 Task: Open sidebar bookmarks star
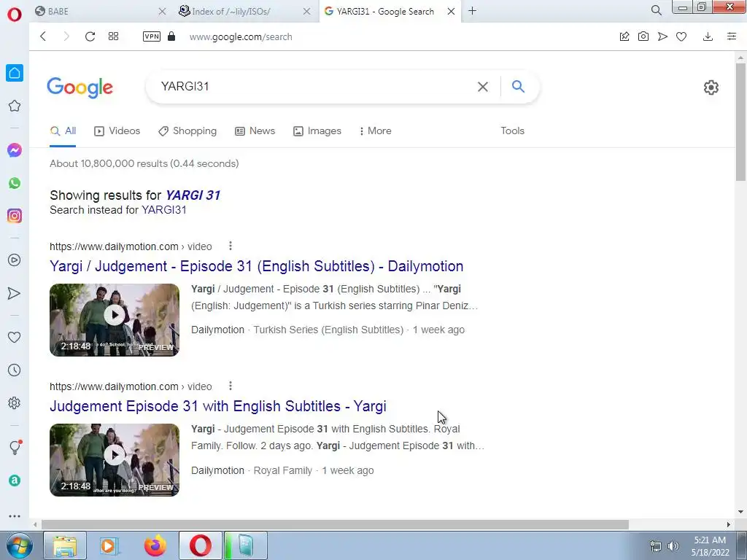[15, 106]
